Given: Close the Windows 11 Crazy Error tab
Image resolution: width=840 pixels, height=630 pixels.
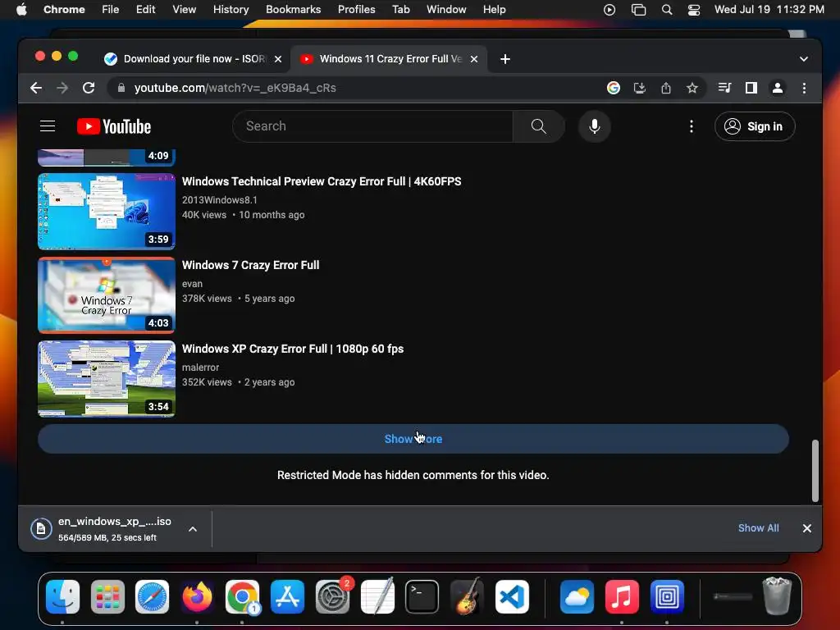Looking at the screenshot, I should (474, 59).
